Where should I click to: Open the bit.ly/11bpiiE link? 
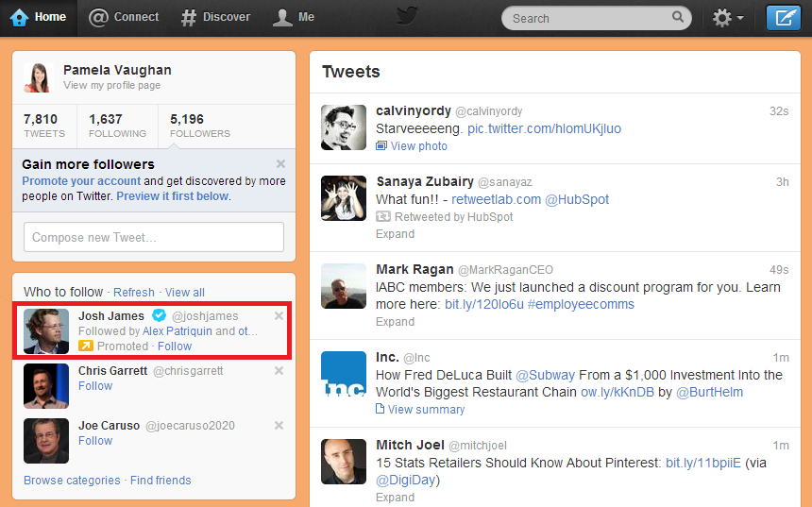click(x=703, y=463)
